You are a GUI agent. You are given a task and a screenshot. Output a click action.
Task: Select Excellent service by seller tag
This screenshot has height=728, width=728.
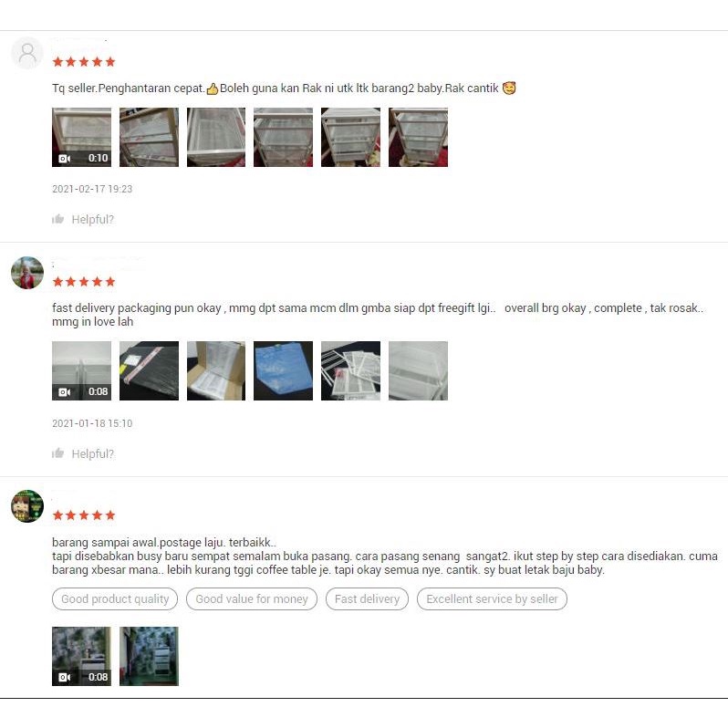(x=492, y=599)
